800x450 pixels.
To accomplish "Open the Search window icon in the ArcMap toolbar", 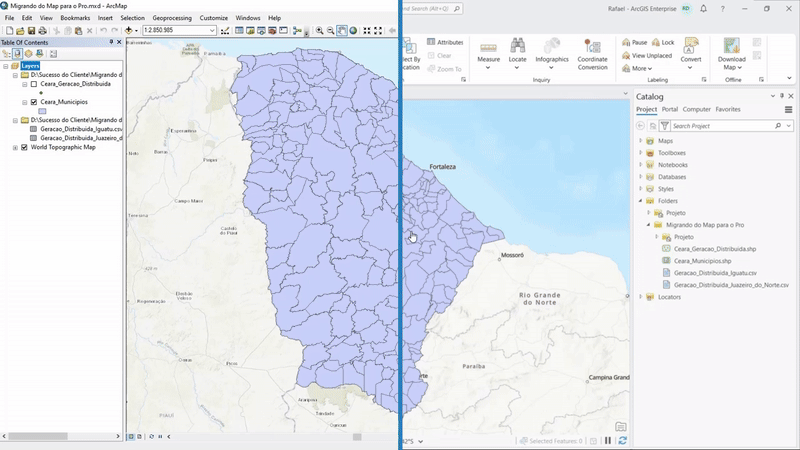I will [261, 31].
